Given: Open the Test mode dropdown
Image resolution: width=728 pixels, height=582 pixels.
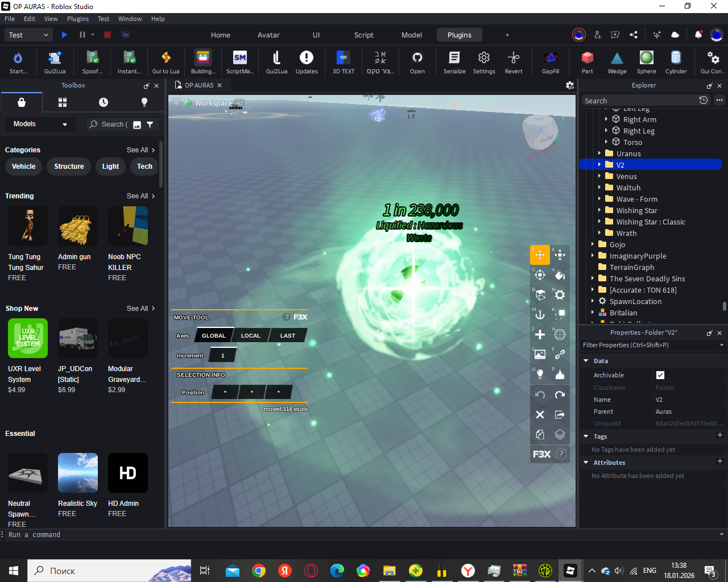Looking at the screenshot, I should click(x=29, y=35).
